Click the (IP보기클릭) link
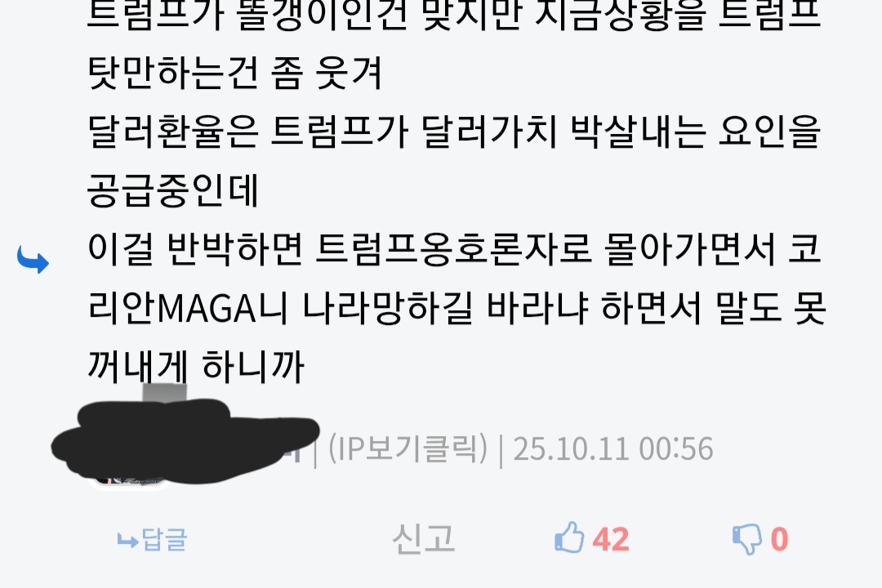Screen dimensions: 882x588 408,448
